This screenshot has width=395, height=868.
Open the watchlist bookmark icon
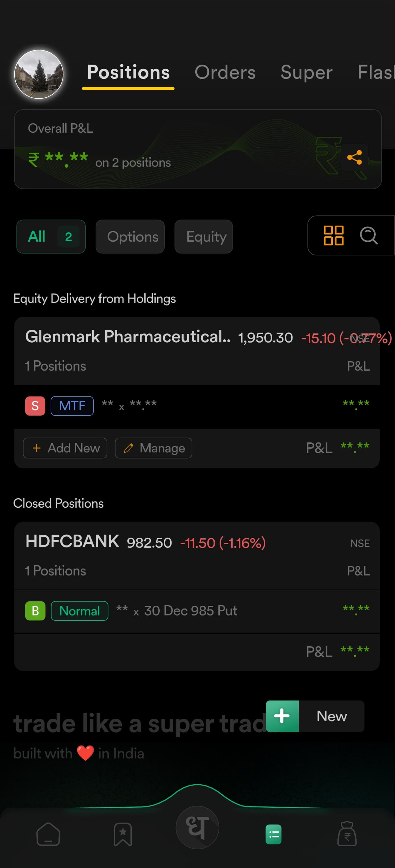tap(123, 834)
